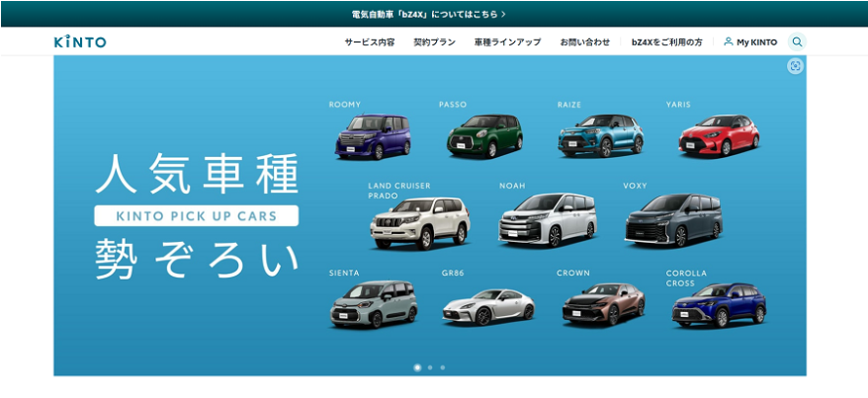Image resolution: width=868 pixels, height=398 pixels.
Task: Click the image capture icon on banner
Action: click(795, 66)
